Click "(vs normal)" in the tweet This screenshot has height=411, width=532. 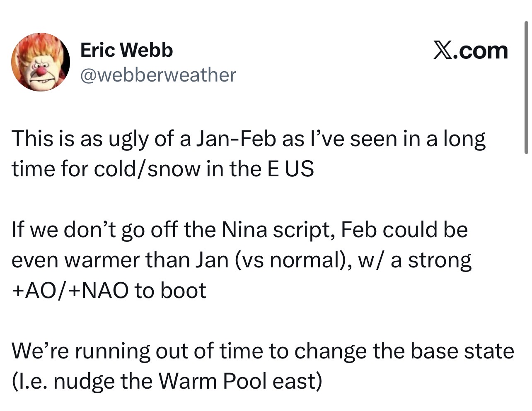click(x=289, y=260)
